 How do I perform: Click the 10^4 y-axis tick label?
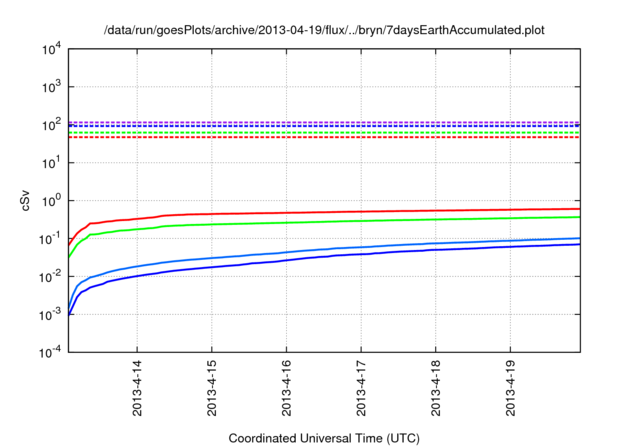pyautogui.click(x=51, y=49)
